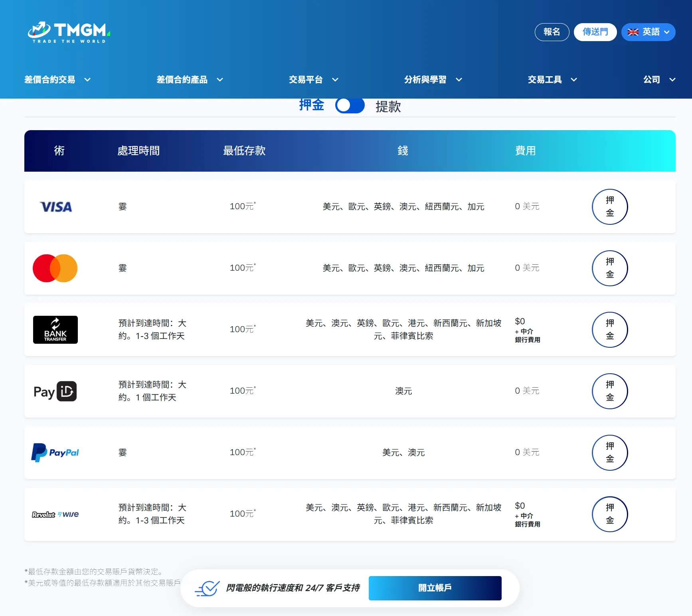
Task: Click 澳元 currency in PayID row
Action: pos(403,391)
